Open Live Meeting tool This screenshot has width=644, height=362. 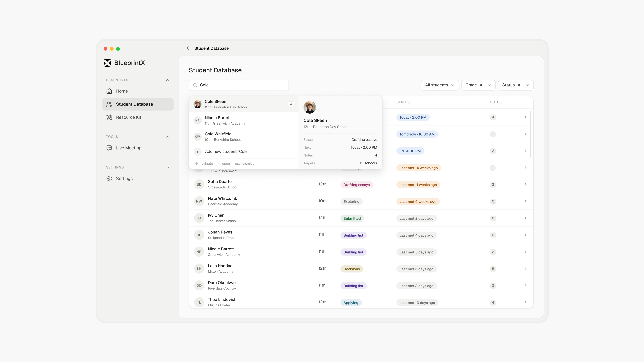(x=138, y=148)
